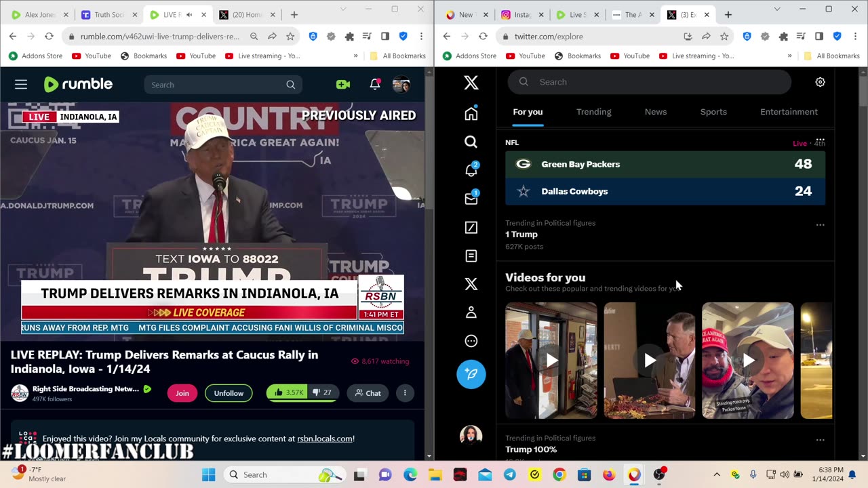Show hidden system tray icons
Image resolution: width=868 pixels, height=488 pixels.
tap(717, 474)
